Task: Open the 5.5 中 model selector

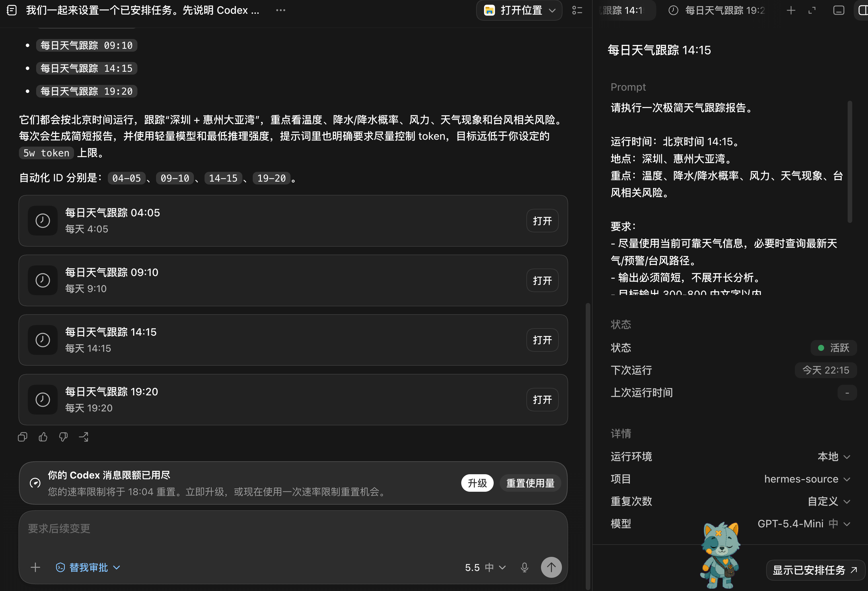Action: tap(486, 567)
